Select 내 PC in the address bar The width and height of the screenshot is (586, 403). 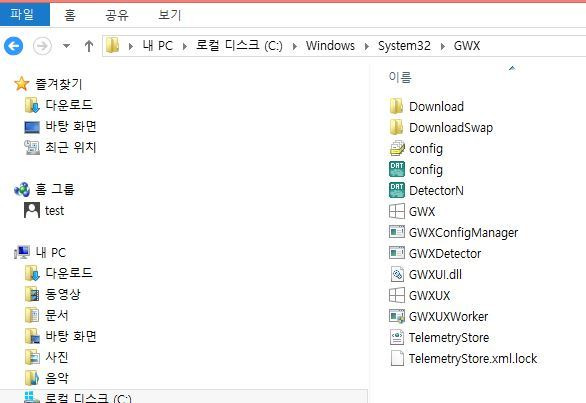click(x=157, y=46)
